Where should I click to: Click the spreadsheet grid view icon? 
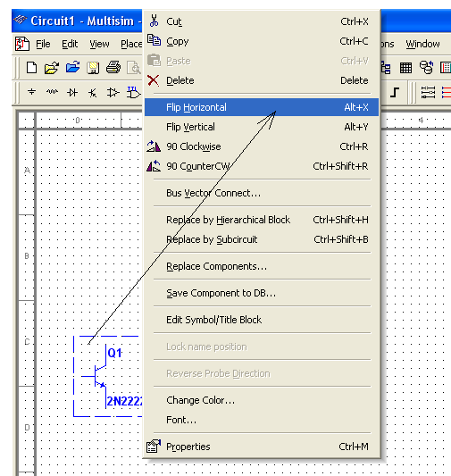405,68
